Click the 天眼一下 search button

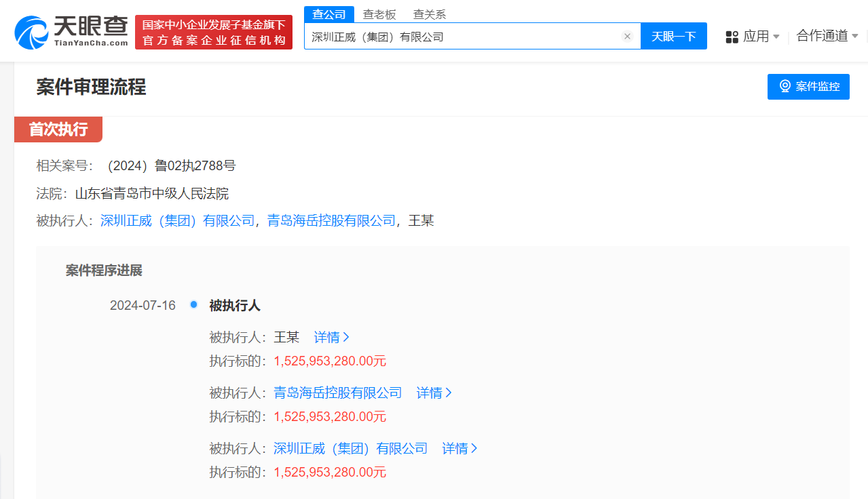(x=673, y=37)
